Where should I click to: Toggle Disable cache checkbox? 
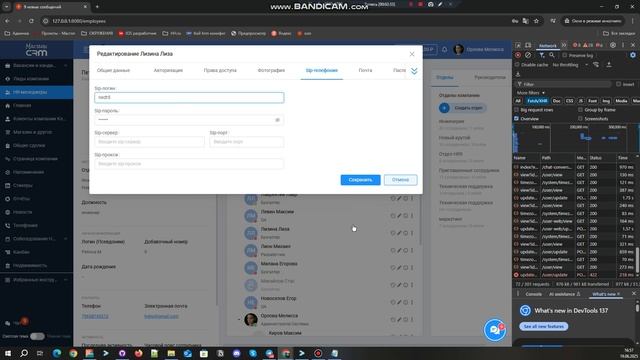click(517, 64)
